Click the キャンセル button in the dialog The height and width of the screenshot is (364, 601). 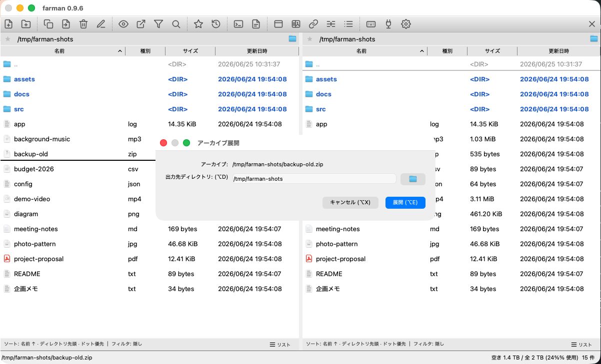pos(350,202)
